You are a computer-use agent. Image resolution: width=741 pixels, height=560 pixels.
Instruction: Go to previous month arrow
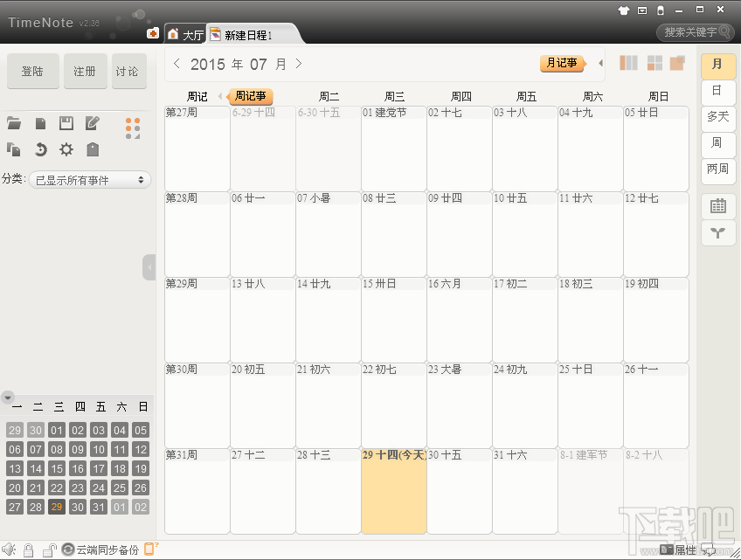(177, 64)
